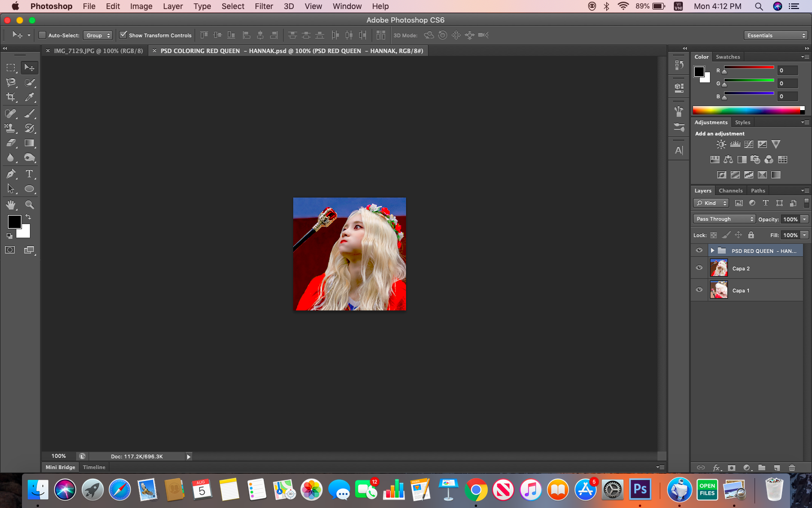This screenshot has height=508, width=812.
Task: Open the Pass Through blend mode dropdown
Action: pyautogui.click(x=724, y=219)
